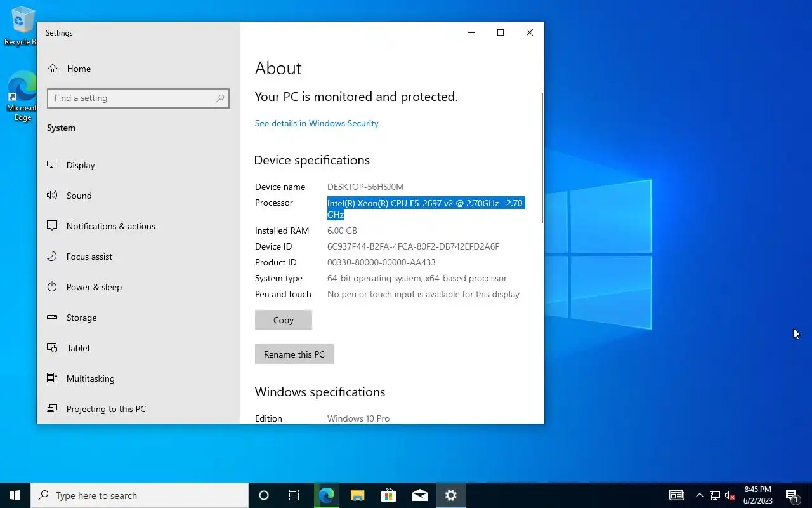Click the highlighted Intel Xeon processor text
This screenshot has width=812, height=508.
426,209
